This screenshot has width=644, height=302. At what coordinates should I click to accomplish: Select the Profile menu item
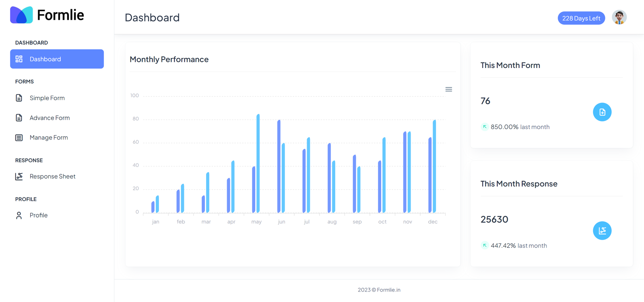coord(39,216)
